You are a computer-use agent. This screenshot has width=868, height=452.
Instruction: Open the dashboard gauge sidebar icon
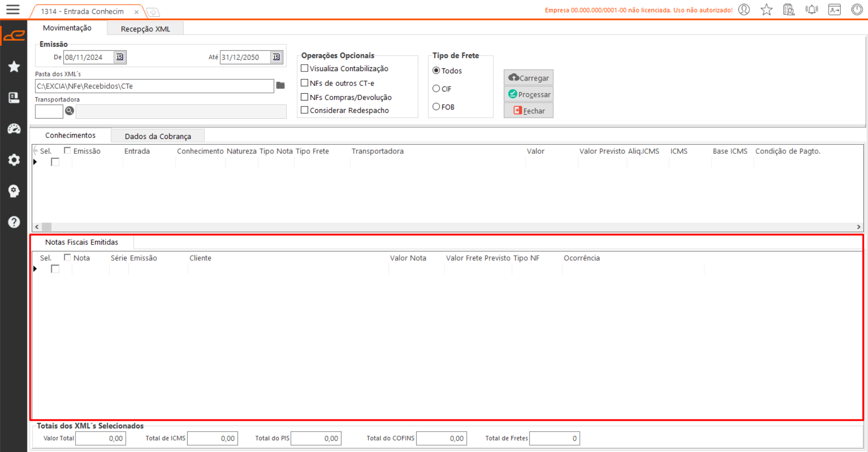[x=14, y=129]
